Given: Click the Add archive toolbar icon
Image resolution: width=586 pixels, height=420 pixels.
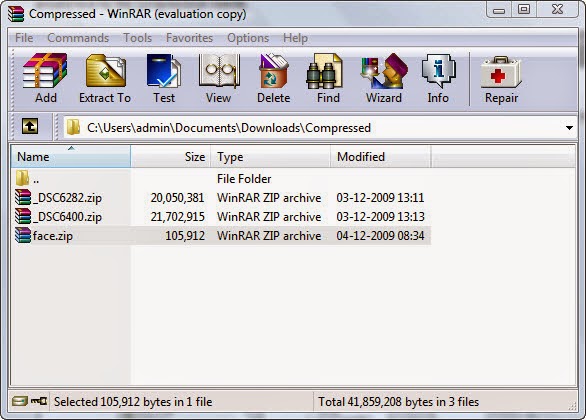Looking at the screenshot, I should click(x=45, y=71).
